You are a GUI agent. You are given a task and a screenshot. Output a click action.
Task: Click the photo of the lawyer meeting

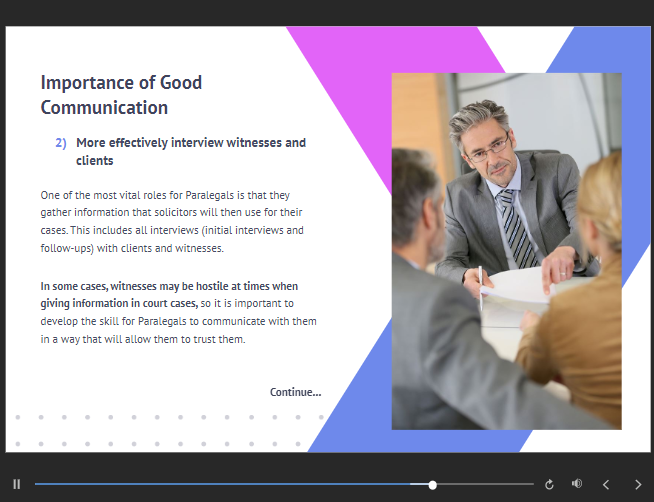point(506,251)
